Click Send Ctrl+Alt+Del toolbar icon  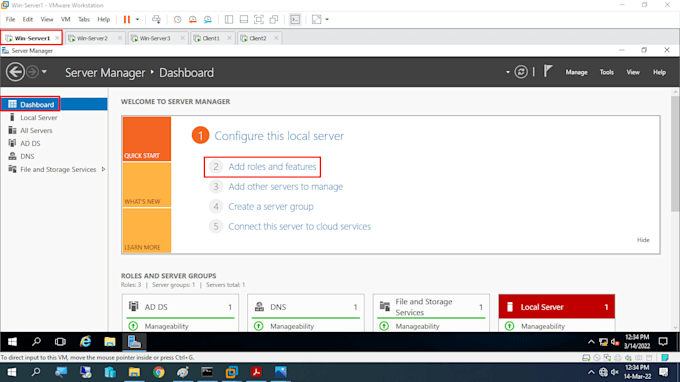coord(156,20)
